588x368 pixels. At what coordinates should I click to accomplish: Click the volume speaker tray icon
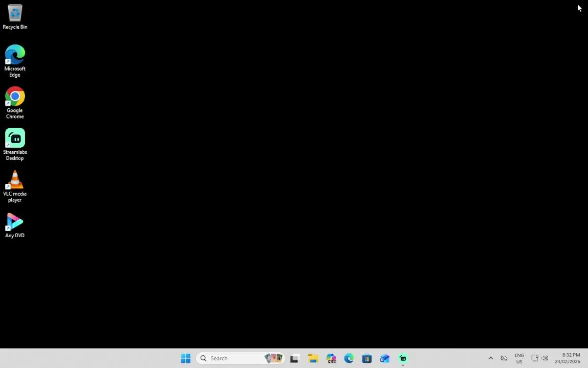pos(545,358)
